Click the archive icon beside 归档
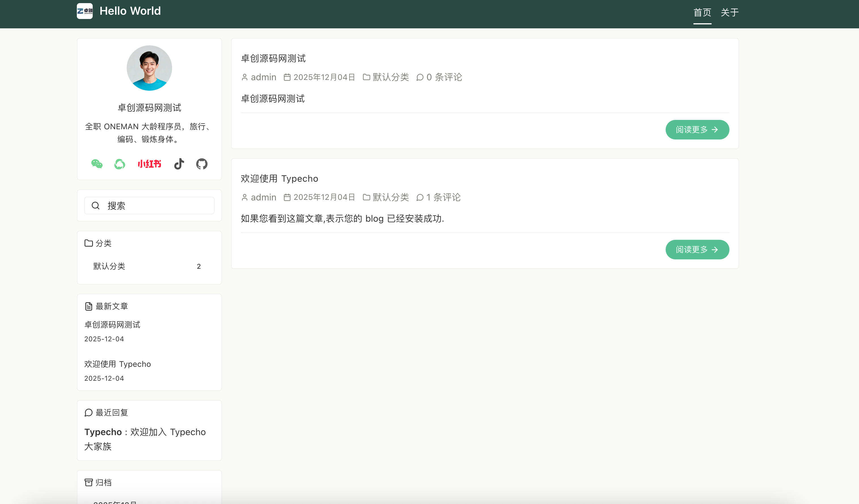 pos(88,482)
